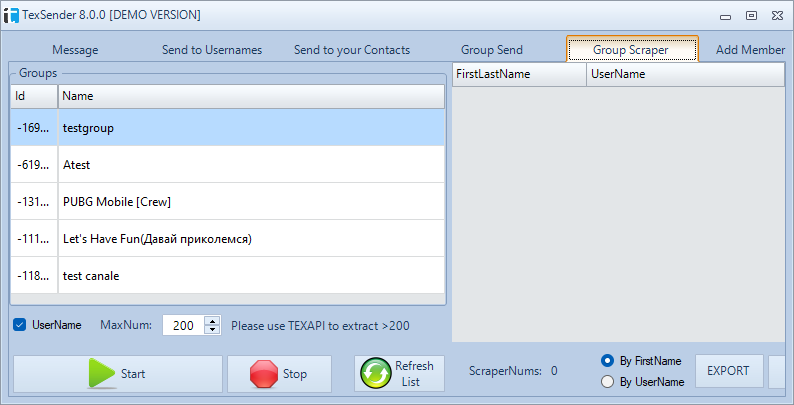
Task: Select the By UserName radio option
Action: pyautogui.click(x=607, y=381)
